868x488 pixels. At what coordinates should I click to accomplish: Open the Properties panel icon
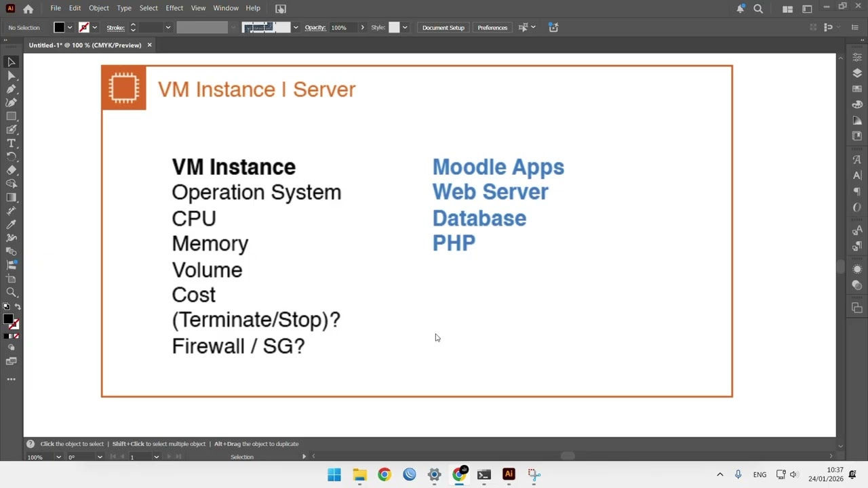[857, 58]
